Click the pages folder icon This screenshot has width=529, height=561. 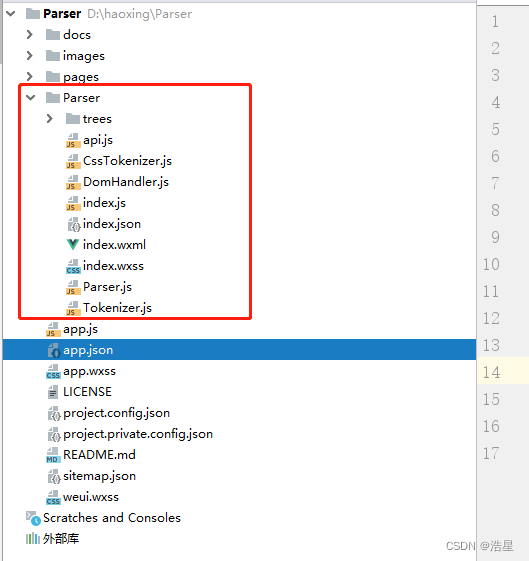pos(53,77)
